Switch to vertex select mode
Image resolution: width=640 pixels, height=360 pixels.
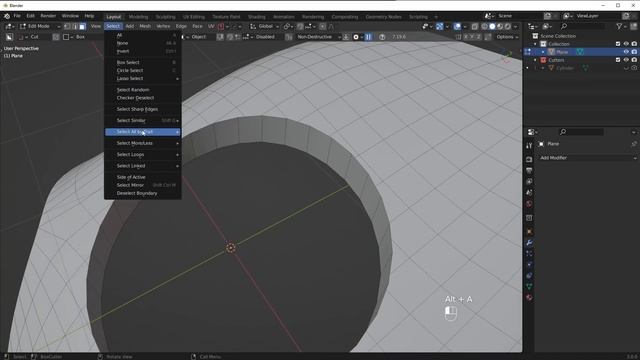(67, 26)
